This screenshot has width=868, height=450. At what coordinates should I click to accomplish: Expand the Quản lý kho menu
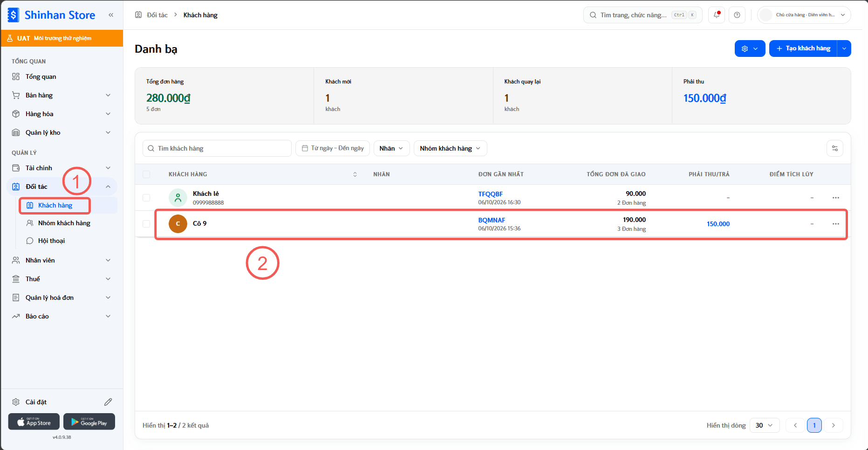62,132
